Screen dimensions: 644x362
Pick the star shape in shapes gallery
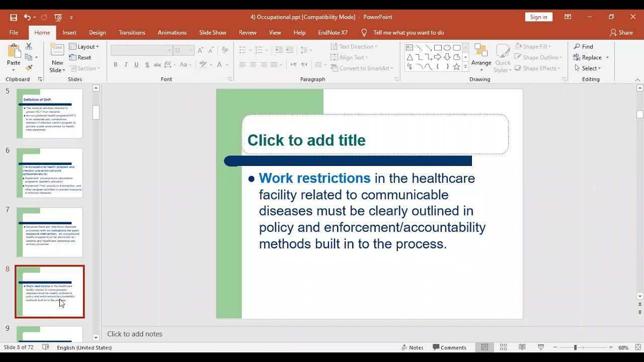457,67
